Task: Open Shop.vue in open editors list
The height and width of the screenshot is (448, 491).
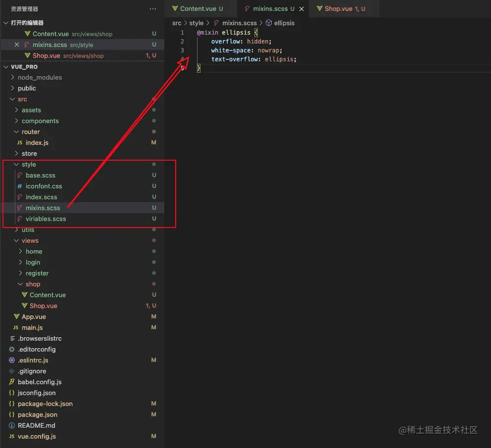Action: [x=83, y=56]
